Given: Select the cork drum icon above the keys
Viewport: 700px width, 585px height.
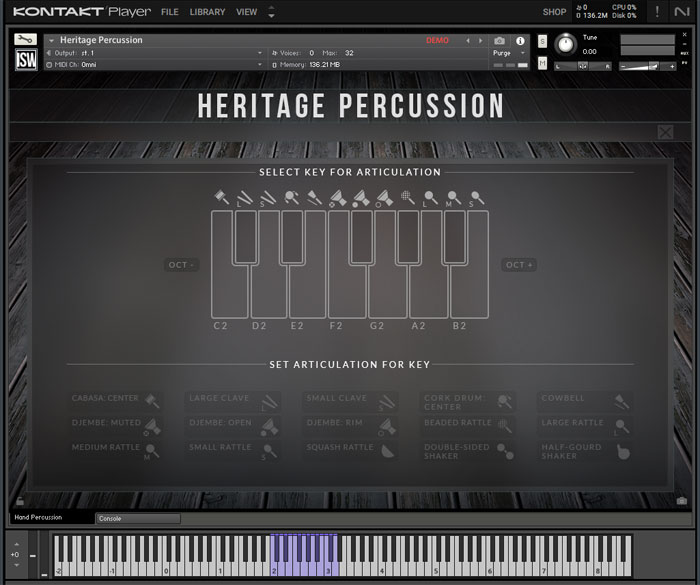Looking at the screenshot, I should [x=291, y=197].
